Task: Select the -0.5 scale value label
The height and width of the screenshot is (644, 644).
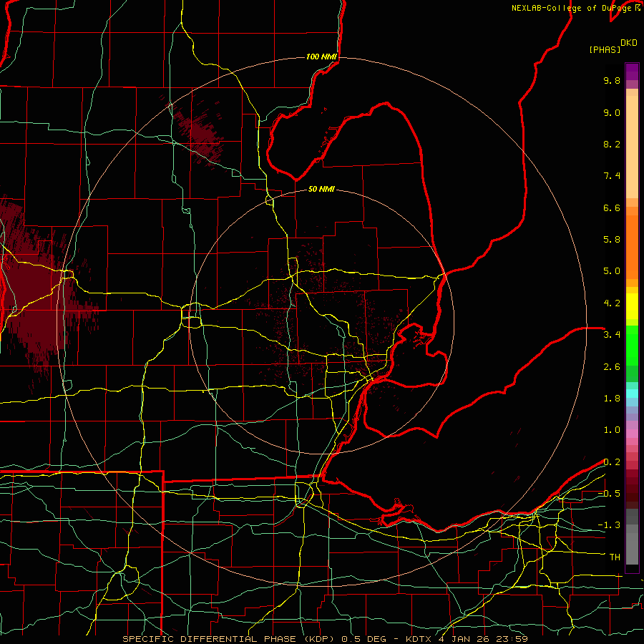Action: [609, 494]
